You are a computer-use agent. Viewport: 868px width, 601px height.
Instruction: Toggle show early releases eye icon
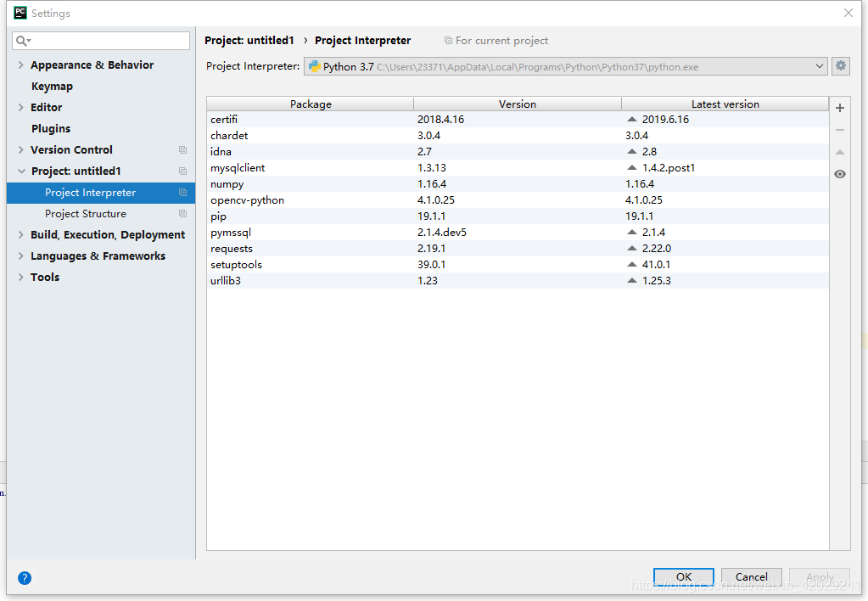(x=840, y=174)
